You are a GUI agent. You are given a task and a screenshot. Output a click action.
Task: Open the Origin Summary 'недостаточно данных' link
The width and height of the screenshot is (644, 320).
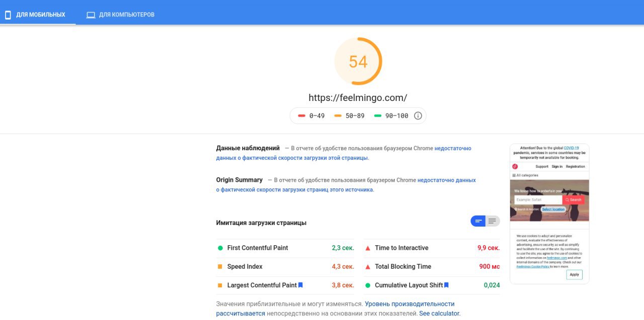[x=346, y=185]
